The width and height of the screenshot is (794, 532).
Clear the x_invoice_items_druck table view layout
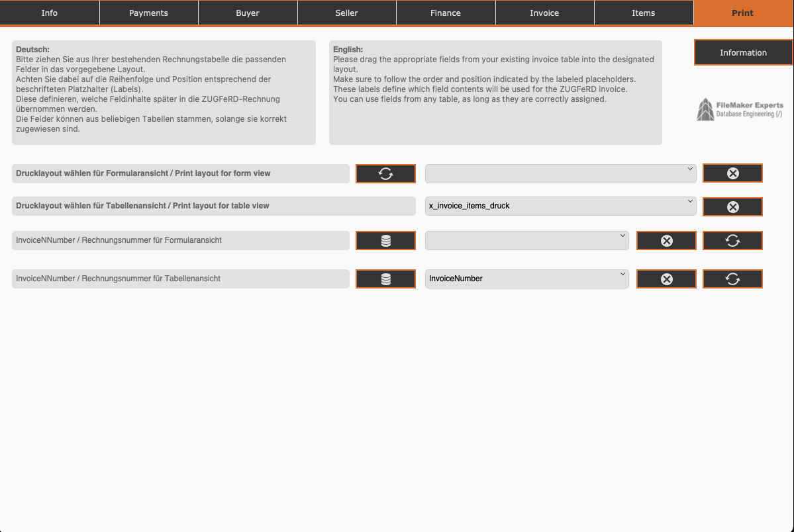click(732, 206)
